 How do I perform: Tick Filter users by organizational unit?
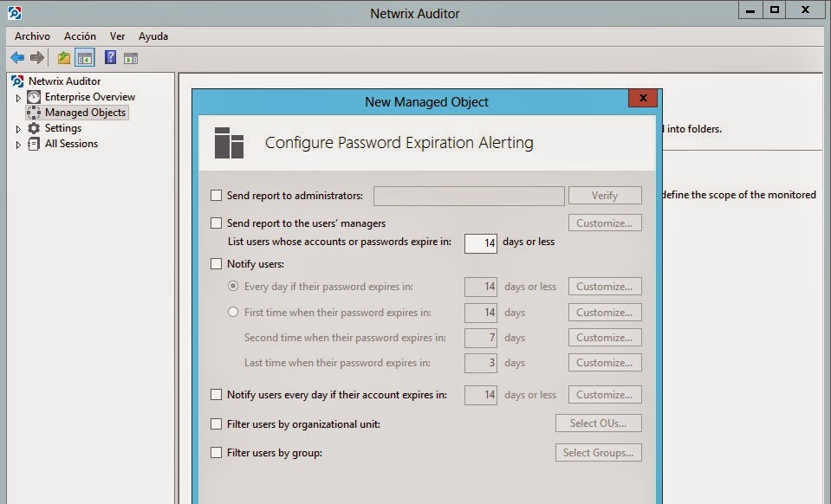[x=217, y=424]
